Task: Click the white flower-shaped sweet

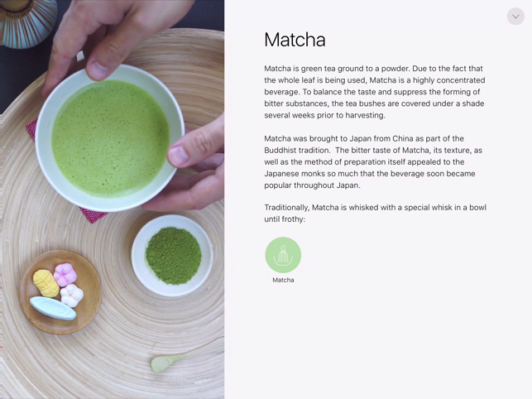Action: (x=72, y=296)
